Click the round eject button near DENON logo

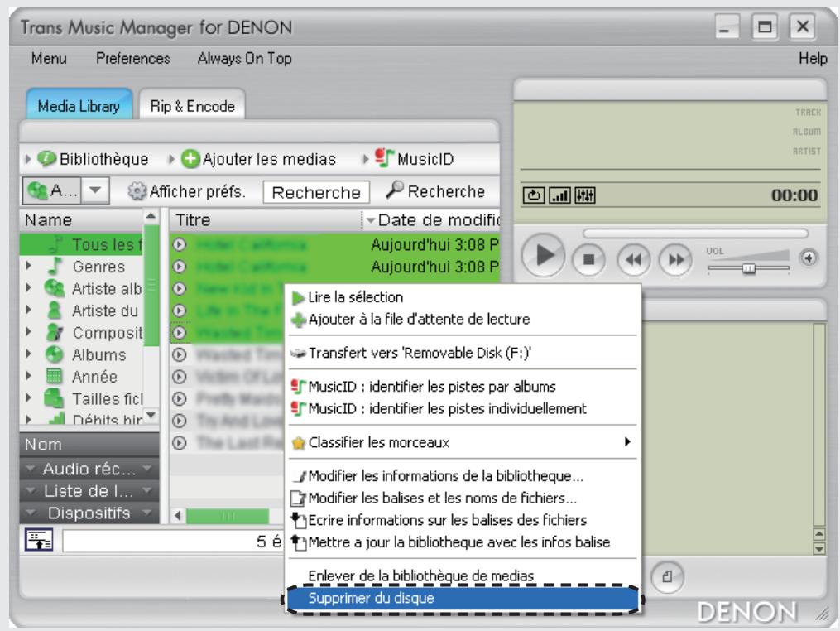667,577
